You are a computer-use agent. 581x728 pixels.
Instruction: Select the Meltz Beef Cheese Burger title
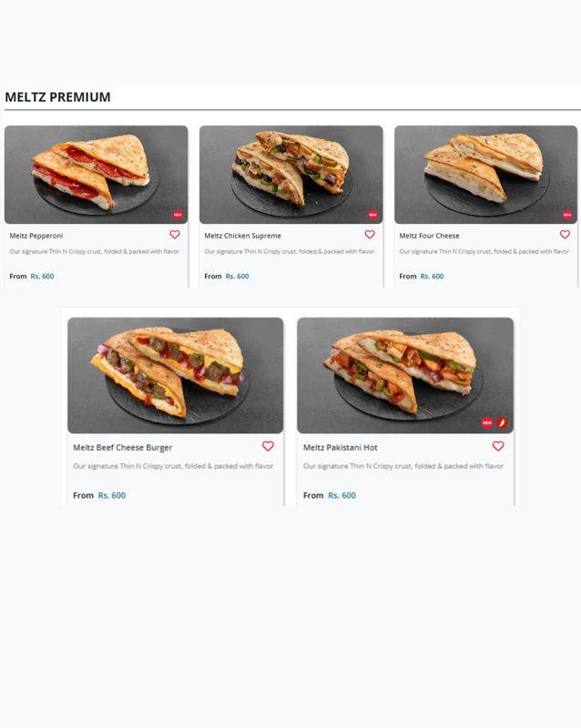pyautogui.click(x=123, y=448)
